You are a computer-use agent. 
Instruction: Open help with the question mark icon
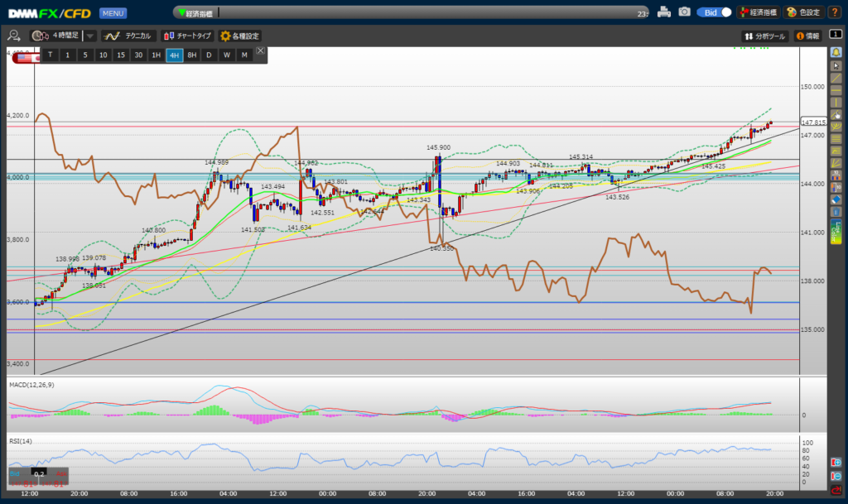[x=835, y=12]
